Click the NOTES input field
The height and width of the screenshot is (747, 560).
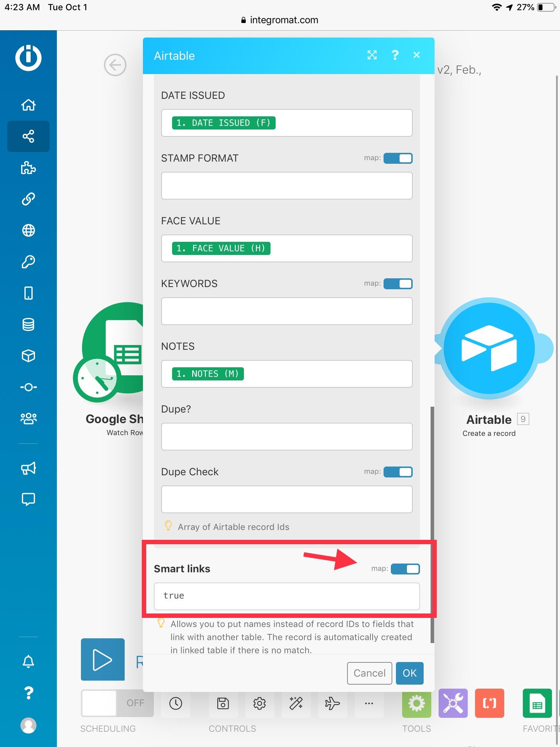coord(287,374)
